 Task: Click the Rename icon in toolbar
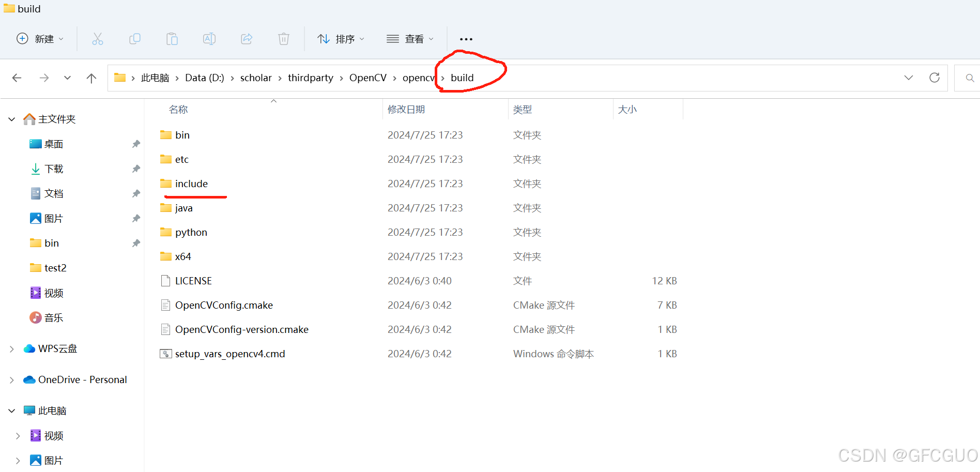click(x=209, y=39)
